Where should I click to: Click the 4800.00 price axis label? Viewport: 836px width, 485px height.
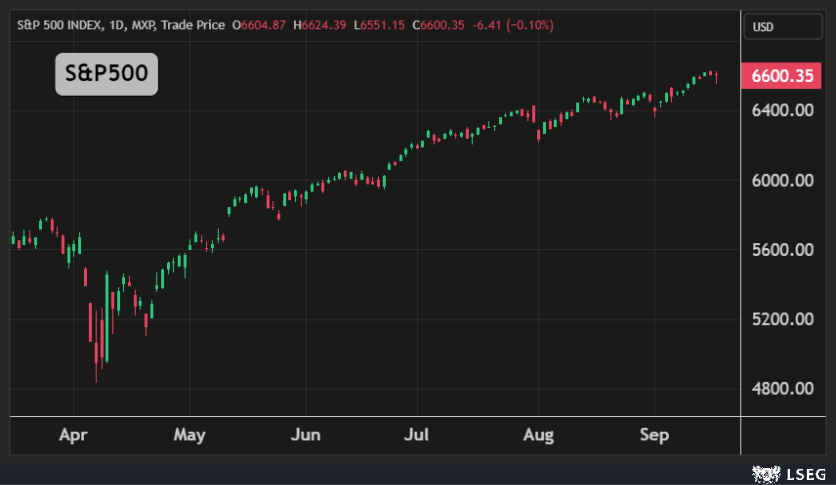(x=782, y=389)
